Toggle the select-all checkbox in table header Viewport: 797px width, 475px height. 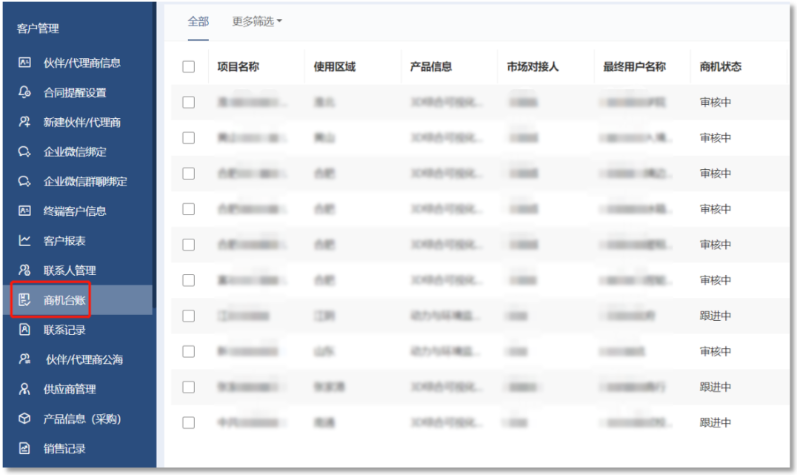(188, 67)
